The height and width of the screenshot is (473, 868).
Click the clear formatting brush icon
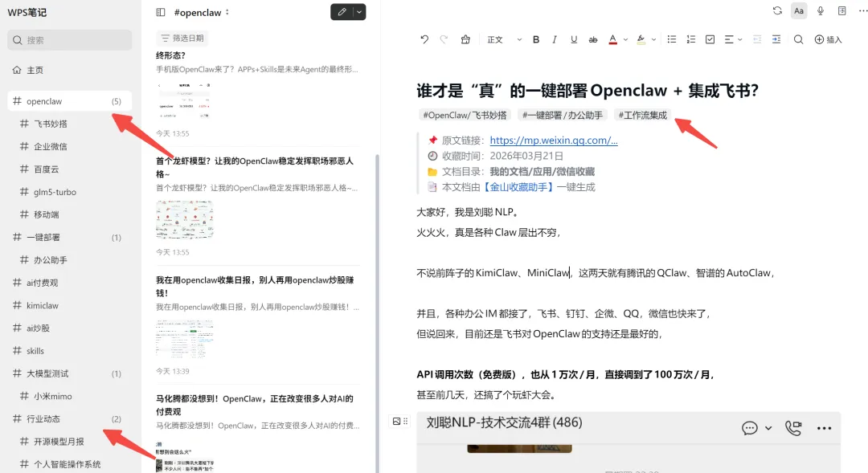pyautogui.click(x=465, y=39)
